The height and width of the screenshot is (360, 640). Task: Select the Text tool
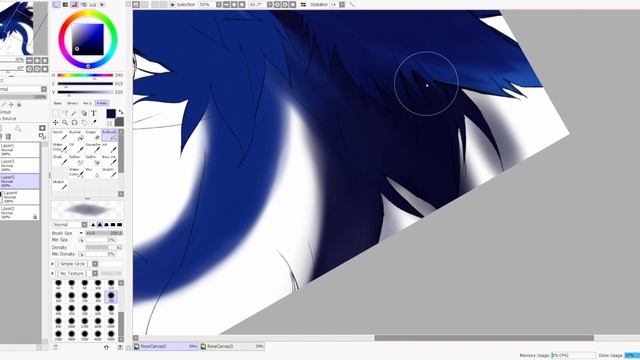93,113
